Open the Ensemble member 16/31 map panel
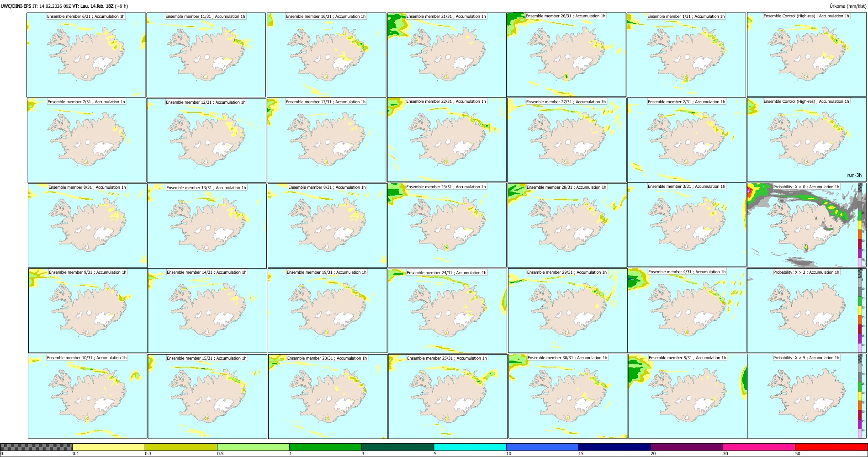The image size is (868, 457). (327, 55)
